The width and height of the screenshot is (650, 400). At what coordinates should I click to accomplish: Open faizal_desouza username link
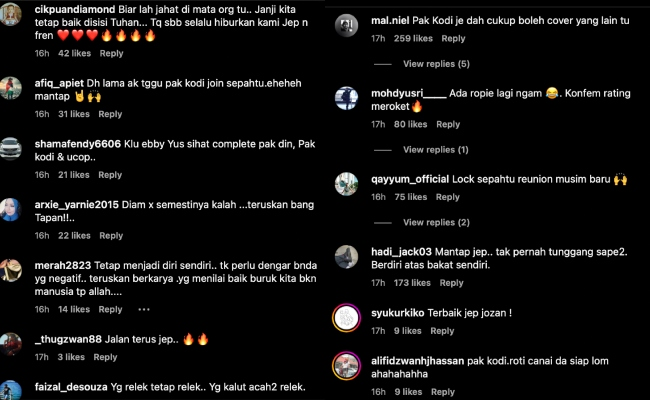(x=71, y=387)
